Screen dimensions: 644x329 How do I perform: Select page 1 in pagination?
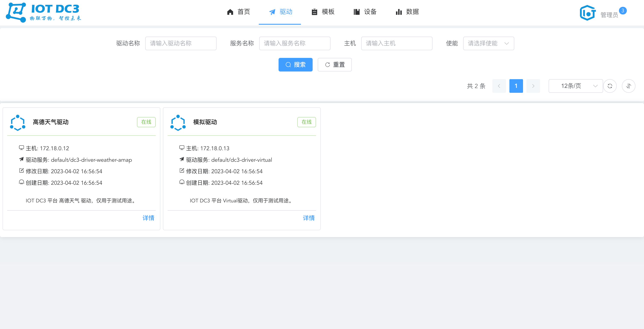coord(516,86)
